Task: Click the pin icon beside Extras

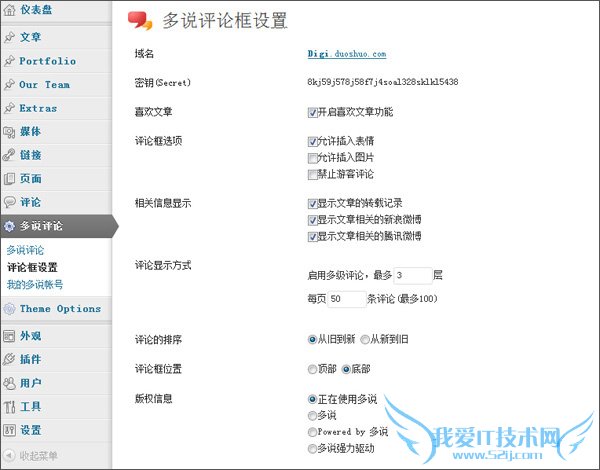Action: (10, 108)
